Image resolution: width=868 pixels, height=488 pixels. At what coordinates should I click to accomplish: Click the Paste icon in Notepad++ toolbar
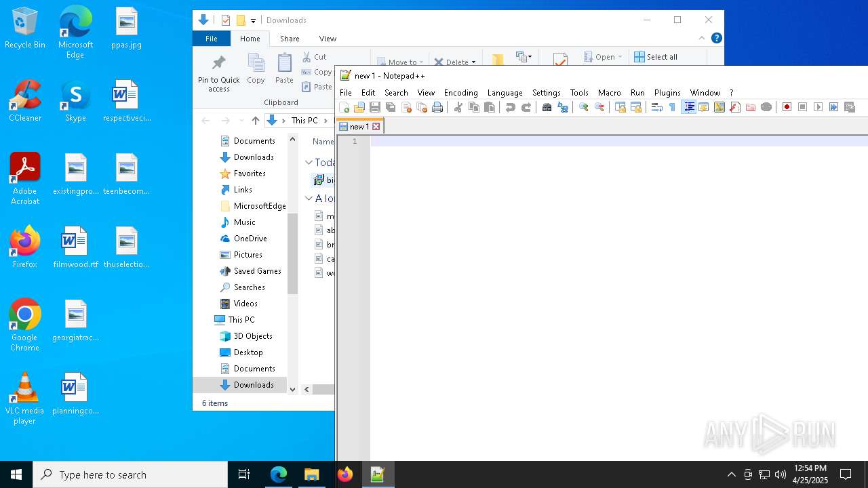[x=490, y=107]
